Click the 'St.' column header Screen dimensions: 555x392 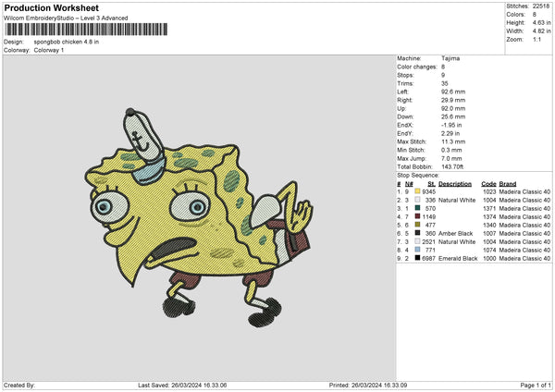pyautogui.click(x=431, y=184)
